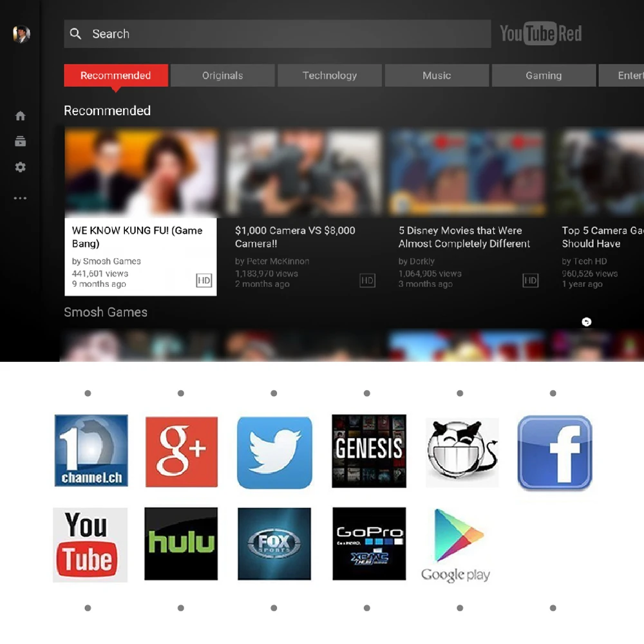Launch the 1channel.ch app

coord(91,451)
